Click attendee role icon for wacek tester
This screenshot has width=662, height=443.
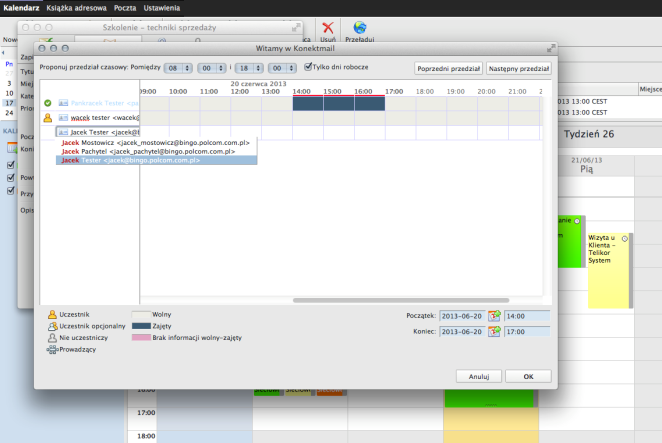click(x=48, y=118)
